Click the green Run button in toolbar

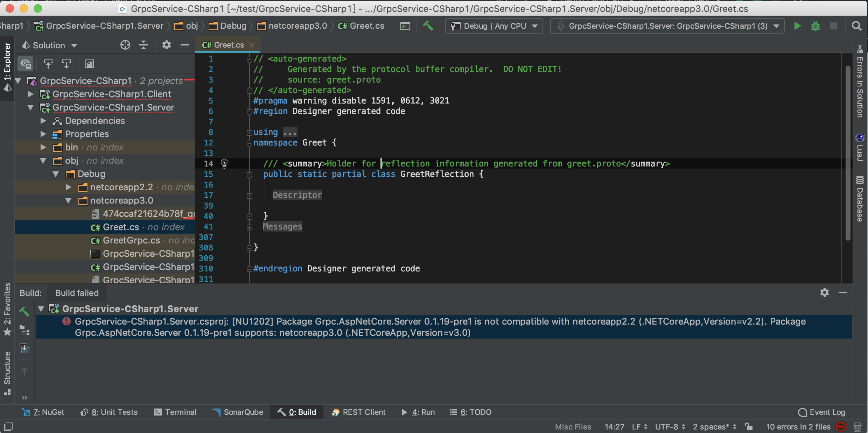point(798,26)
